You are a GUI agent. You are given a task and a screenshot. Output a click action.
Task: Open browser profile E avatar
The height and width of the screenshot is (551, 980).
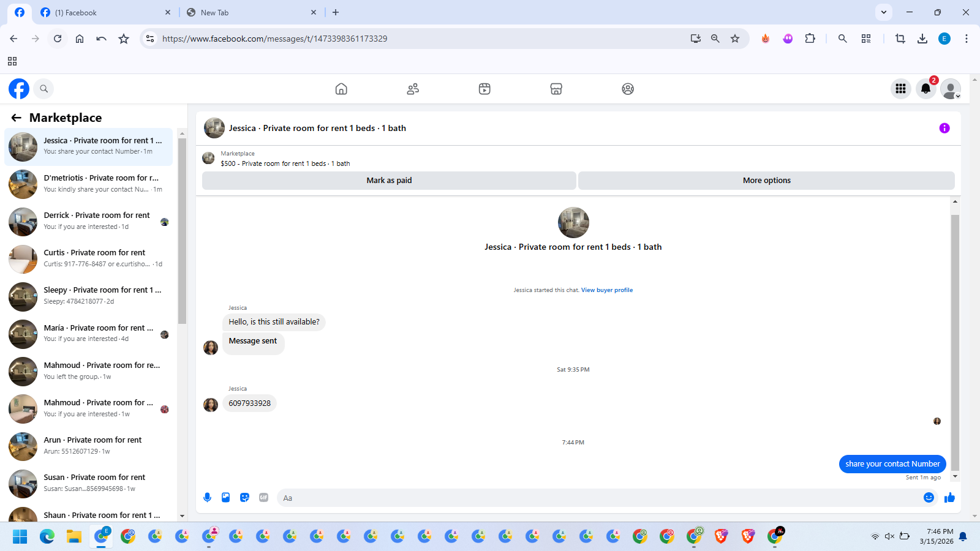pyautogui.click(x=944, y=39)
